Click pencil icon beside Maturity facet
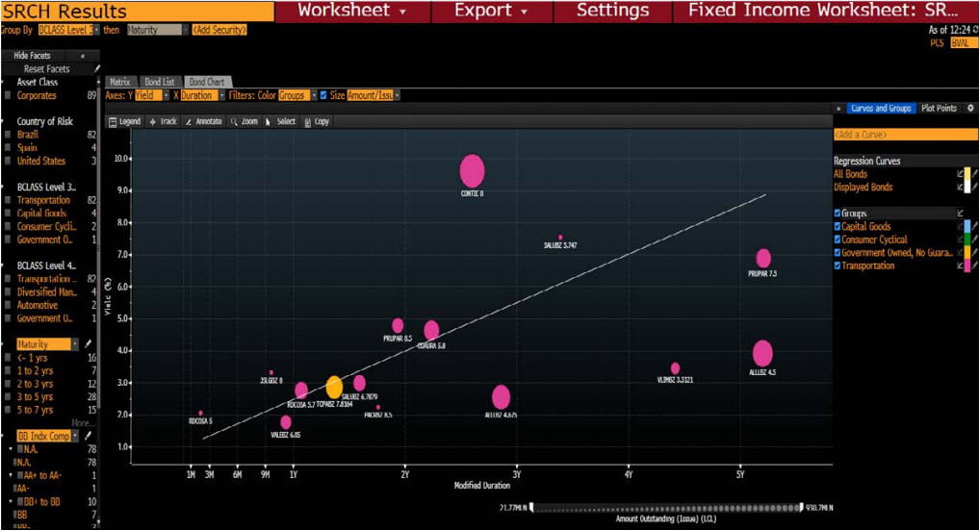This screenshot has height=531, width=980. tap(89, 343)
